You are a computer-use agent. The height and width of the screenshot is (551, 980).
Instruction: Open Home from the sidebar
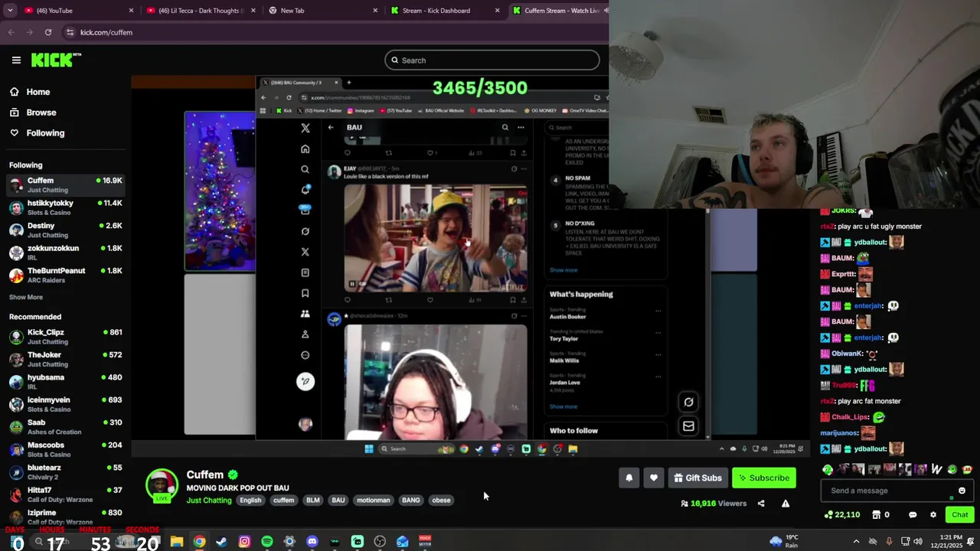click(30, 92)
